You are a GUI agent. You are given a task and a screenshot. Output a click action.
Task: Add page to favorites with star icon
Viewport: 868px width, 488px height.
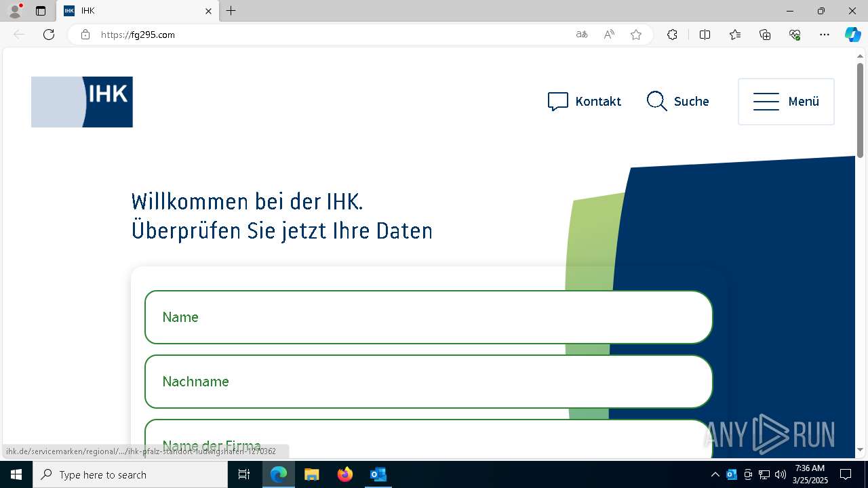(x=636, y=35)
